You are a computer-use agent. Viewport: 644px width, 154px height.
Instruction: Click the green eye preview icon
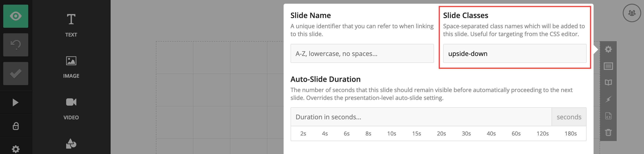click(x=15, y=16)
